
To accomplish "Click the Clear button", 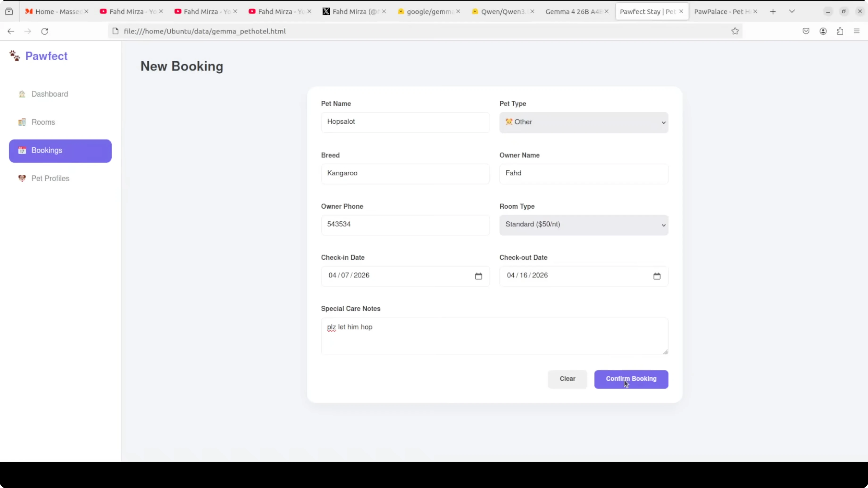I will 567,379.
